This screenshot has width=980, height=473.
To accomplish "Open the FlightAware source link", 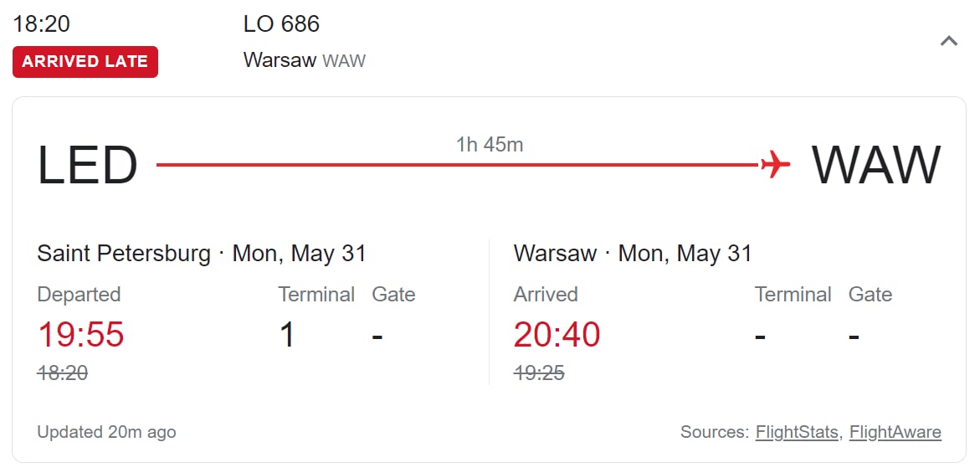I will tap(895, 432).
